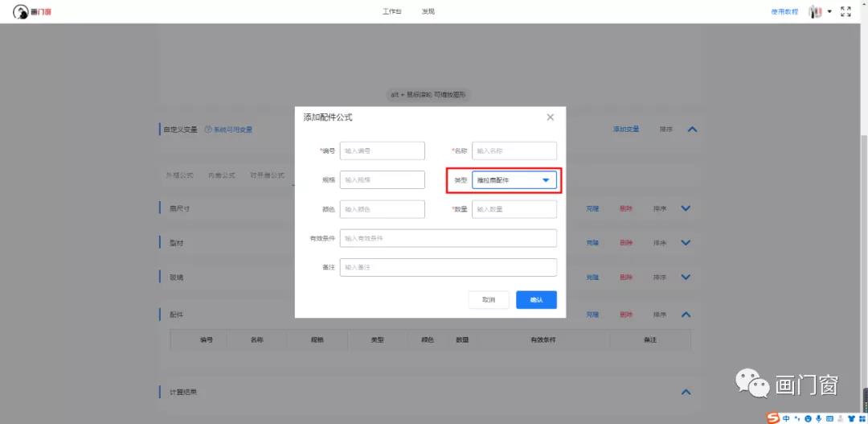
Task: Click the microphone voice input icon
Action: tap(818, 418)
